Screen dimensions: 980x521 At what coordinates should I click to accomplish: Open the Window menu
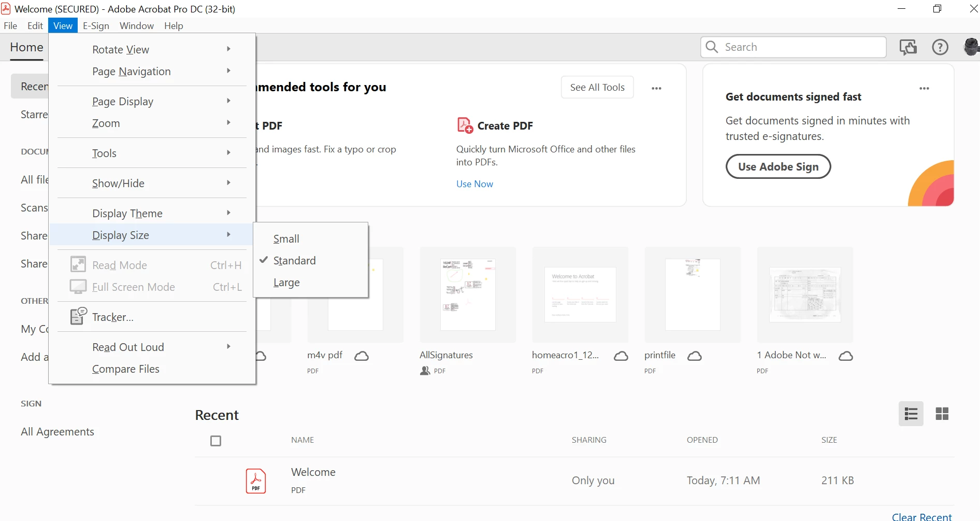[x=137, y=25]
